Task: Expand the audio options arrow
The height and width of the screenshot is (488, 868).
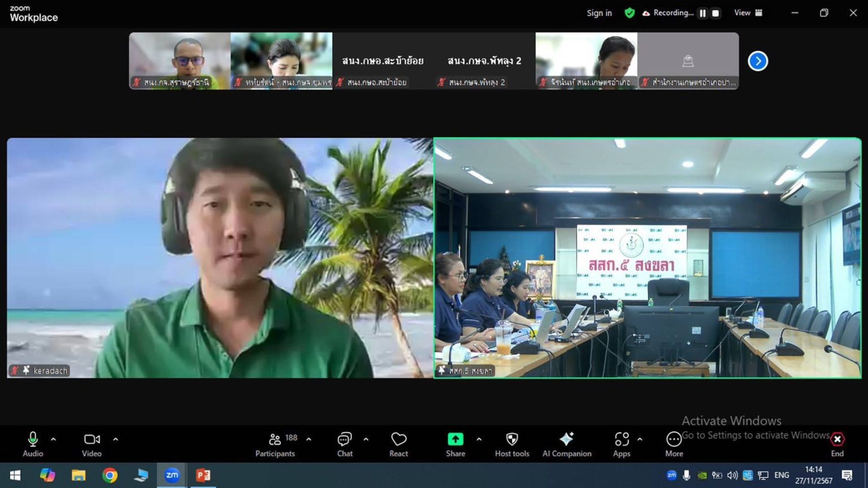Action: [53, 439]
